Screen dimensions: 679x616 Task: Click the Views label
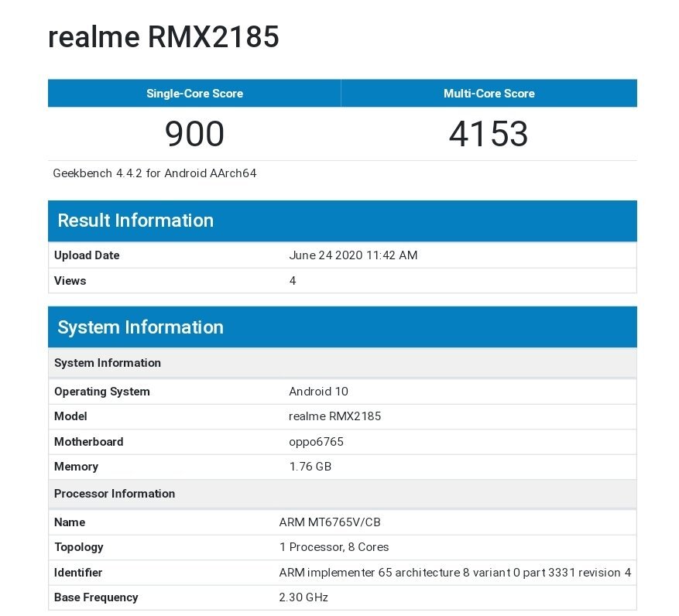pos(70,280)
